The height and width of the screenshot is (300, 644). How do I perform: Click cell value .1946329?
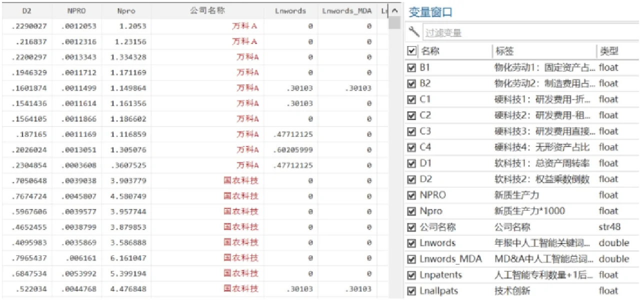[29, 72]
